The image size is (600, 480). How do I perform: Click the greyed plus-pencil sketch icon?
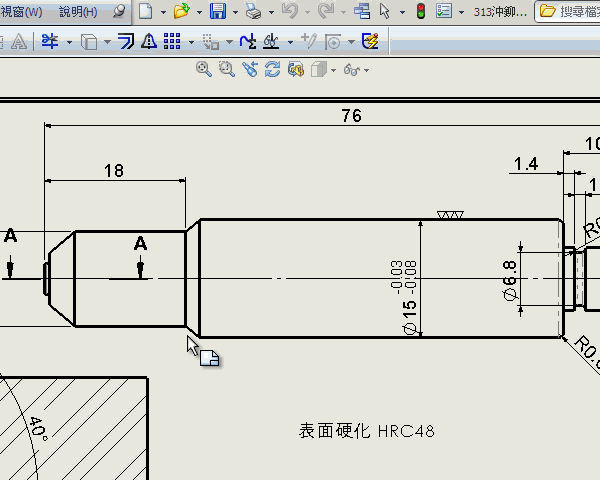tap(309, 41)
